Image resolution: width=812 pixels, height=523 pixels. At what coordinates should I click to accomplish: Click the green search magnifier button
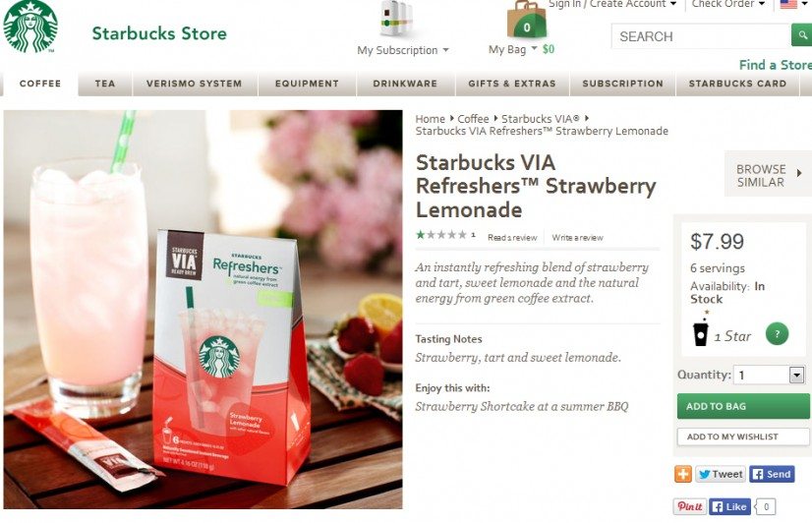tap(801, 35)
